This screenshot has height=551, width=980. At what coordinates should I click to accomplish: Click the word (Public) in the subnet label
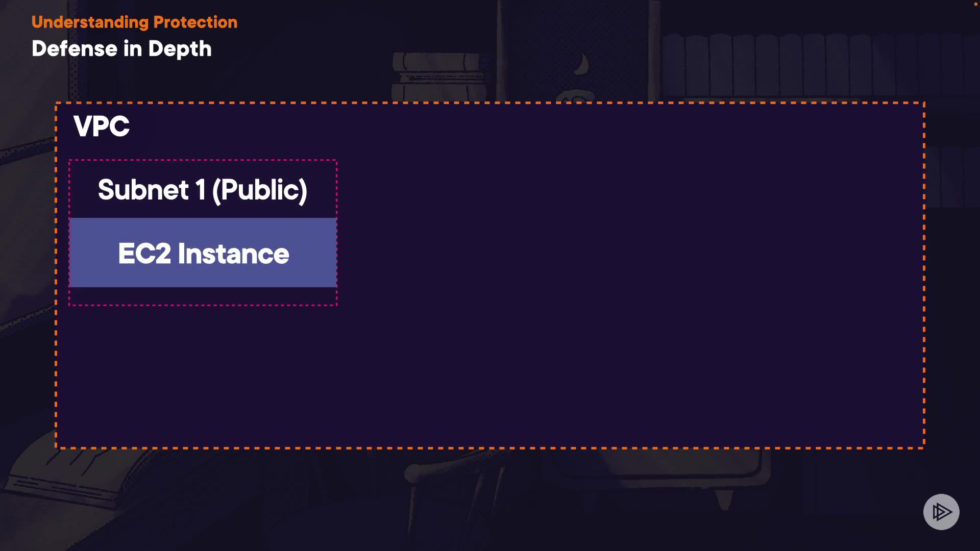(259, 190)
